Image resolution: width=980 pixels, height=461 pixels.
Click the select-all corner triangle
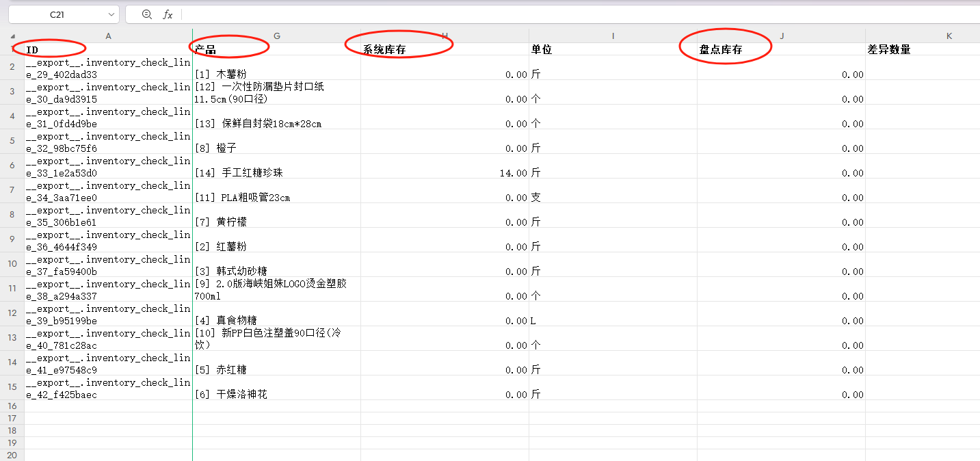[x=12, y=36]
